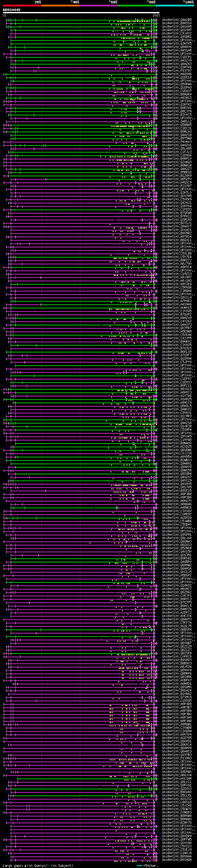This screenshot has width=197, height=868.
Task: Select the UniRef100_Q3HTK5 row label
Action: tap(177, 43)
